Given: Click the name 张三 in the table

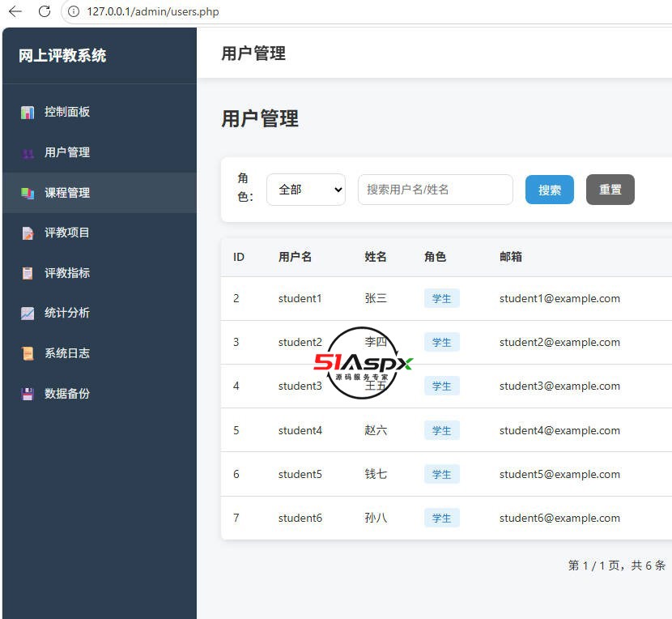Looking at the screenshot, I should 376,298.
